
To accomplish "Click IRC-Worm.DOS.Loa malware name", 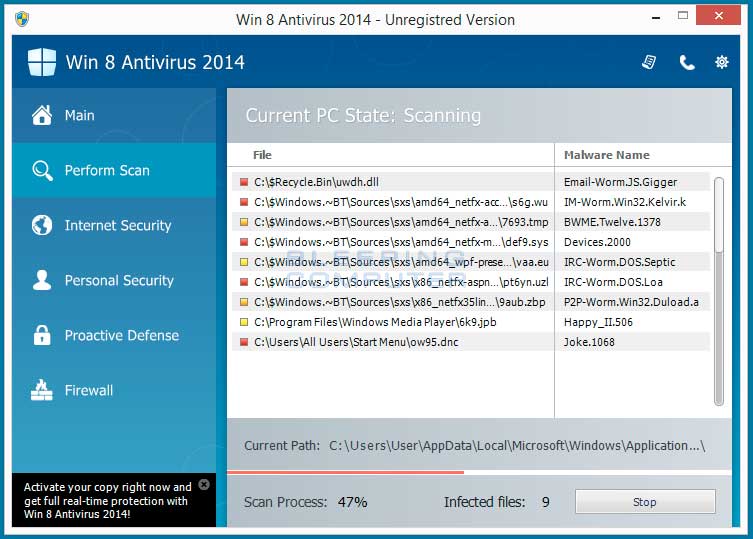I will click(613, 282).
